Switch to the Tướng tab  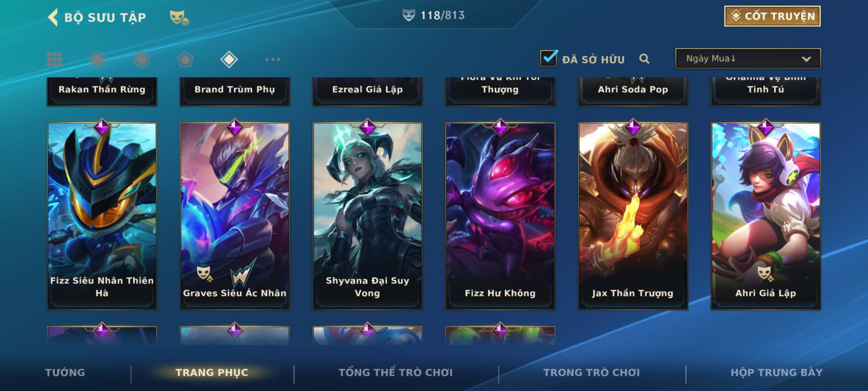click(x=65, y=373)
